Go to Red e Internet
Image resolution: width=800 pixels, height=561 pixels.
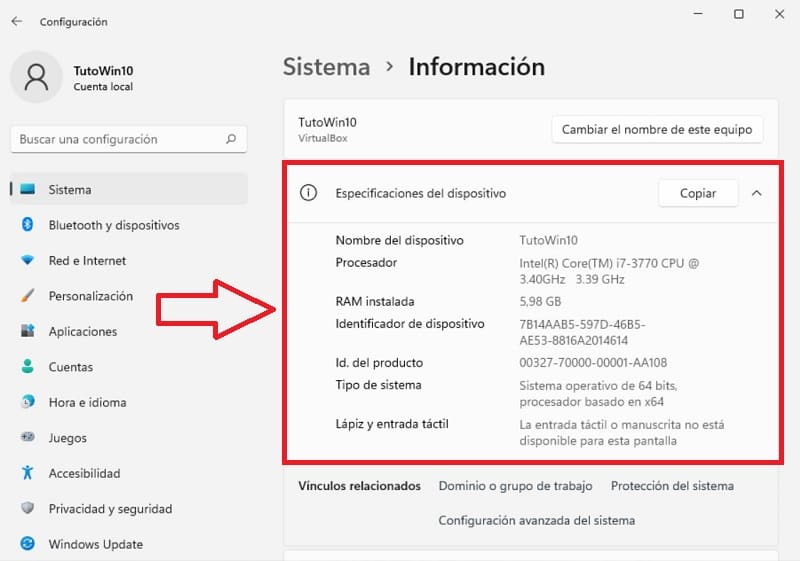pos(129,261)
